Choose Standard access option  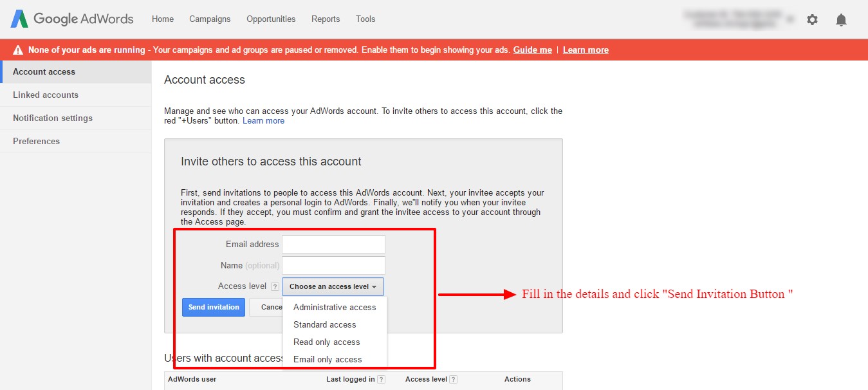(x=335, y=324)
